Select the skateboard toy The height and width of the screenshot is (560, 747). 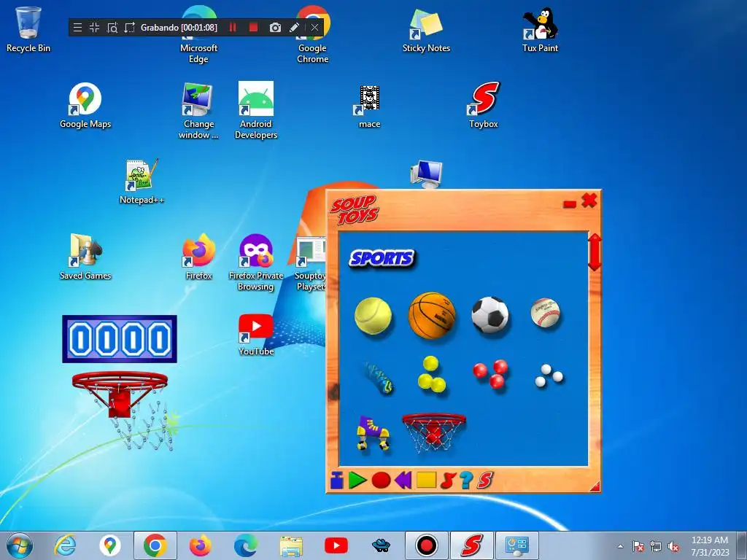[379, 378]
